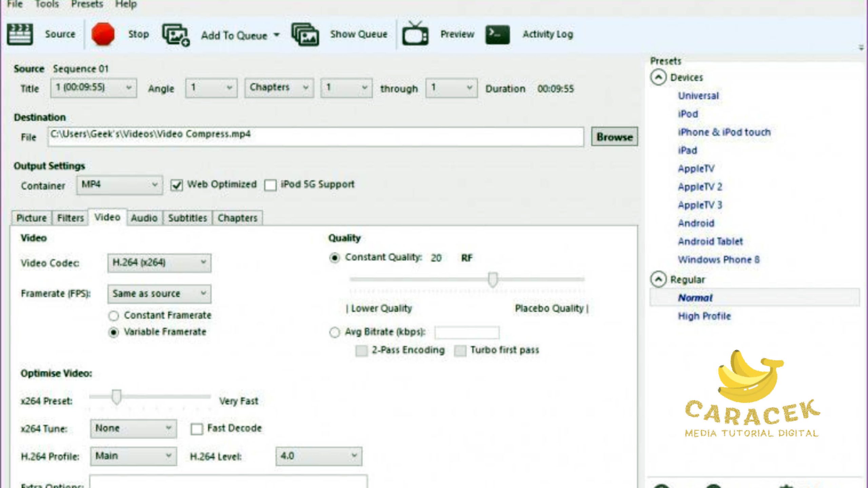Expand the Container format dropdown

[119, 185]
